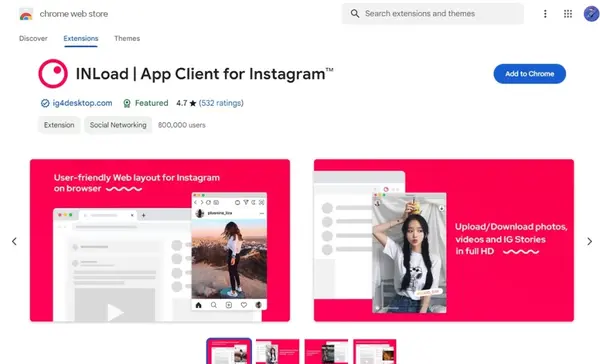Open the 532 ratings link
Image resolution: width=600 pixels, height=364 pixels.
221,103
